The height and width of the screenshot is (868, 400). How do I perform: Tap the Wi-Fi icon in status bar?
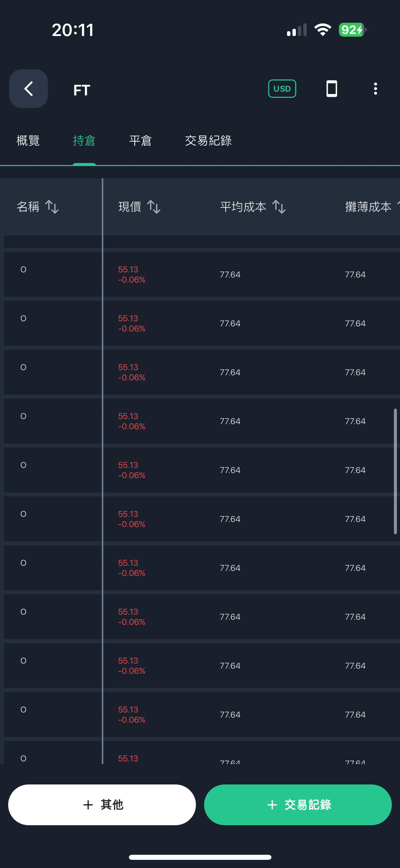[x=323, y=30]
